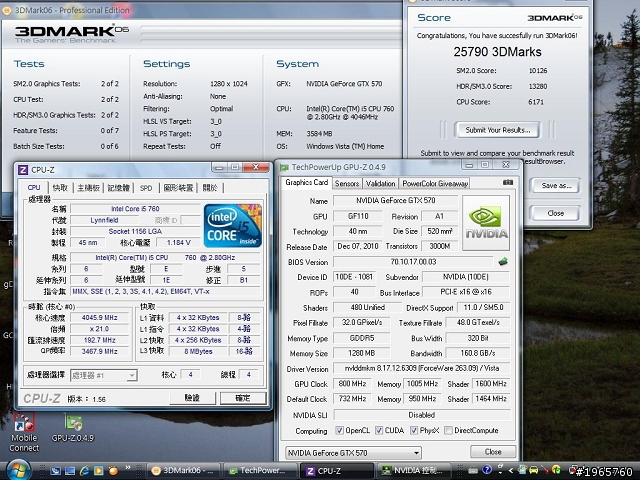Click the orange 3DMark quick launch icon
Image resolution: width=640 pixels, height=480 pixels.
113,471
